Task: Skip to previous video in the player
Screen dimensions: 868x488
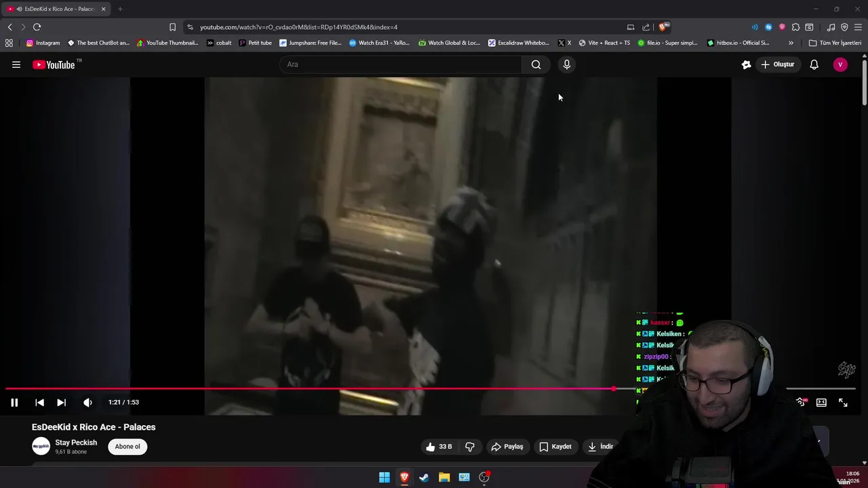Action: (x=39, y=403)
